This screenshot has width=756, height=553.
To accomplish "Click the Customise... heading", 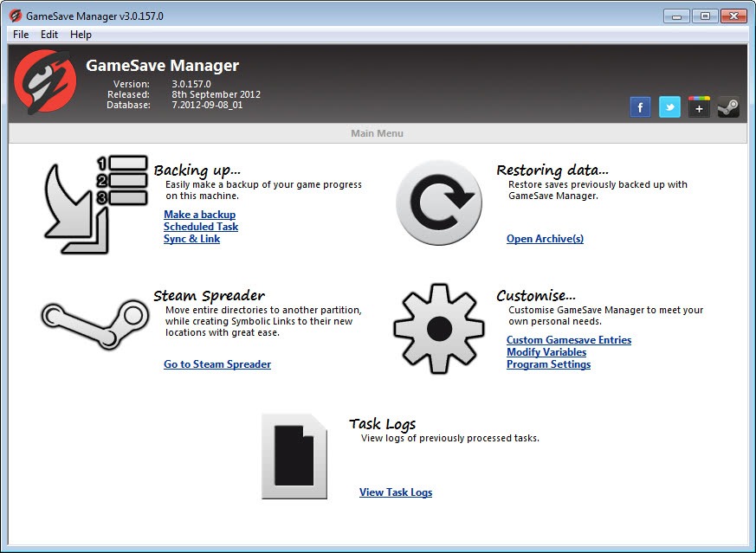I will pyautogui.click(x=536, y=295).
